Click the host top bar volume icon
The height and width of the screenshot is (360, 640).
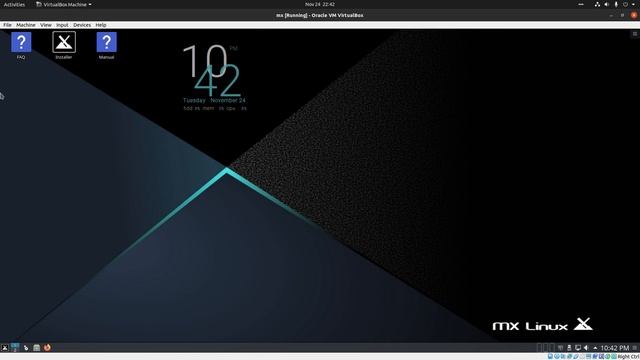607,4
